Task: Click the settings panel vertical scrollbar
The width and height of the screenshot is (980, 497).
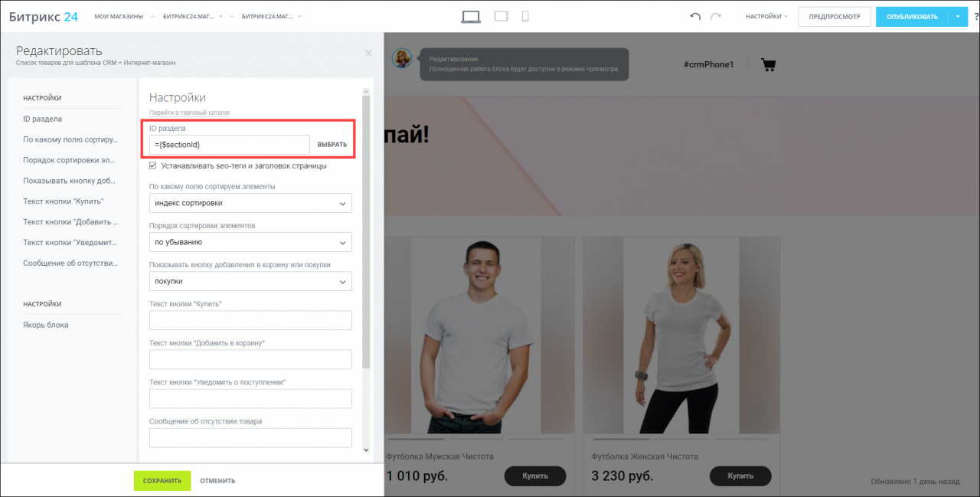Action: click(366, 230)
